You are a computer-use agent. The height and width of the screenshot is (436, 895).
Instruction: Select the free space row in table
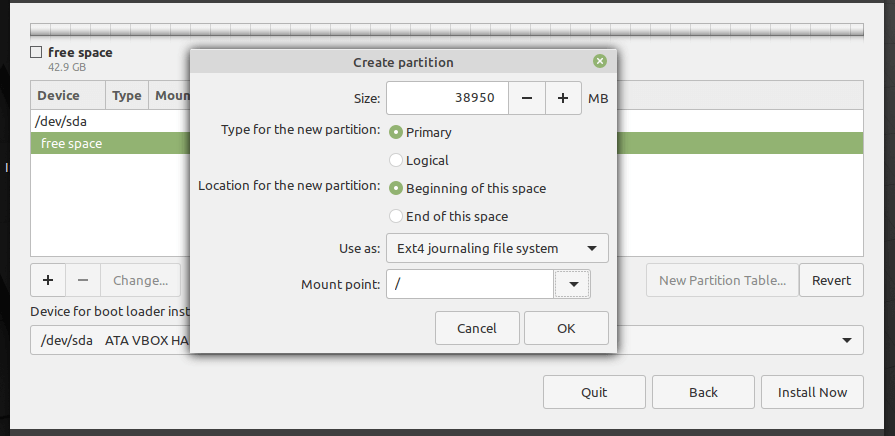click(x=100, y=144)
